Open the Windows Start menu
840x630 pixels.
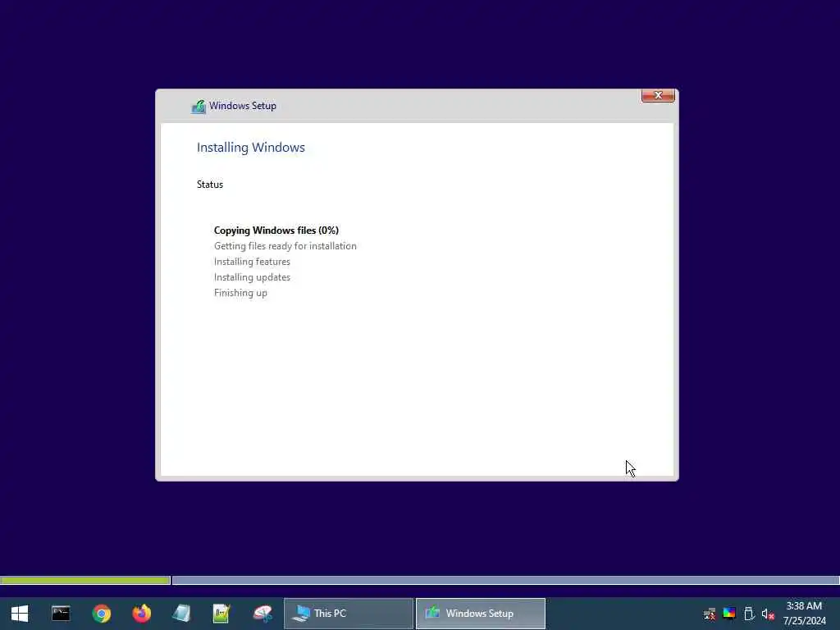click(20, 614)
